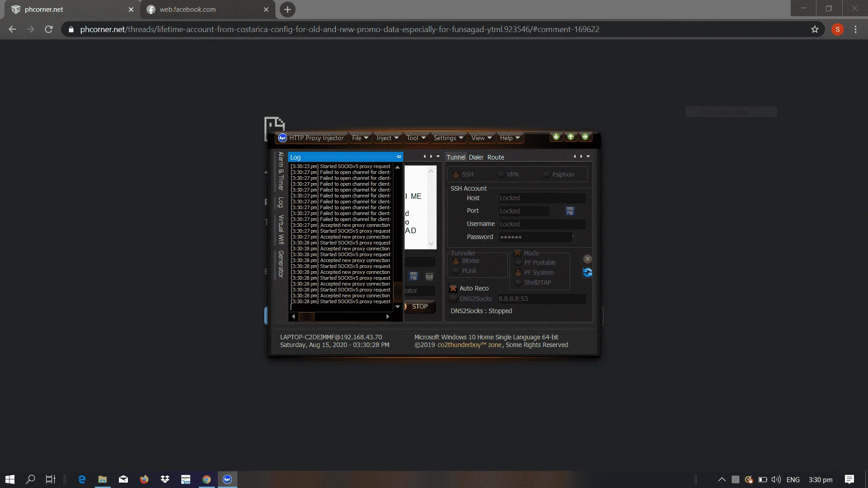Click the co2thunderboy zone link
The image size is (868, 488).
(470, 345)
